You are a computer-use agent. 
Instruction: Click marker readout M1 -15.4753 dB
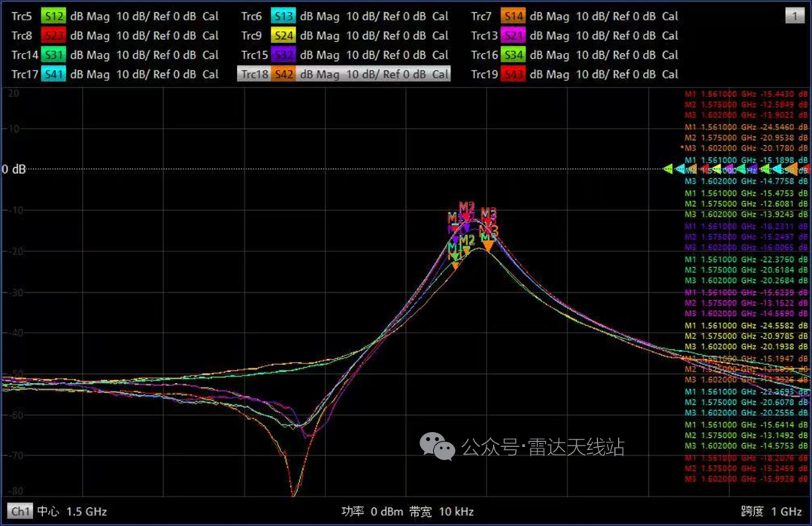(x=746, y=193)
